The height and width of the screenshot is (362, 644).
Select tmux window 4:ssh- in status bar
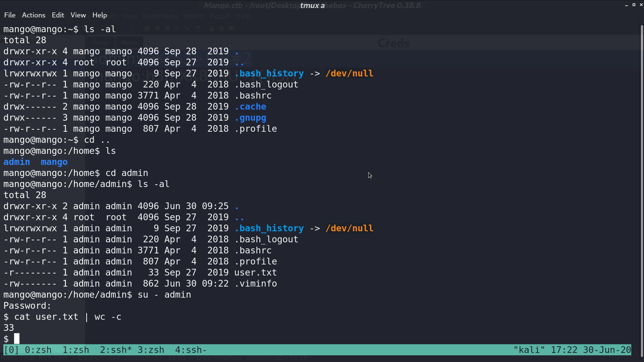coord(191,350)
